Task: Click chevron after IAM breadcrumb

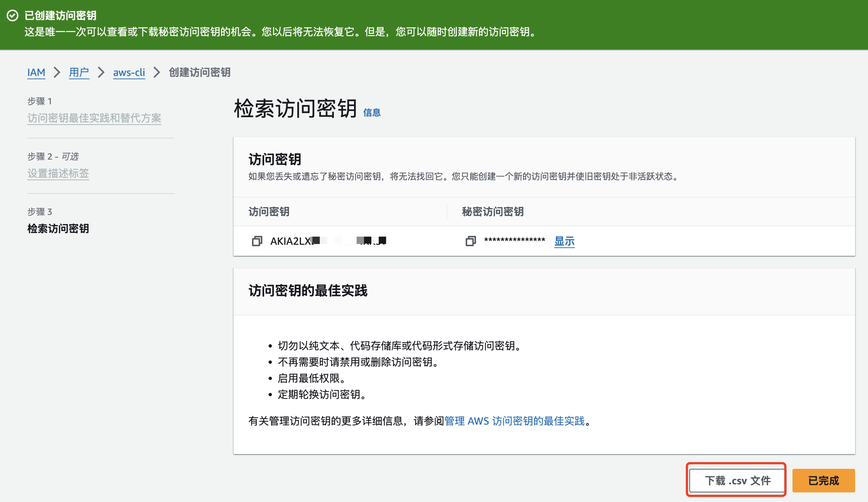Action: pyautogui.click(x=57, y=72)
